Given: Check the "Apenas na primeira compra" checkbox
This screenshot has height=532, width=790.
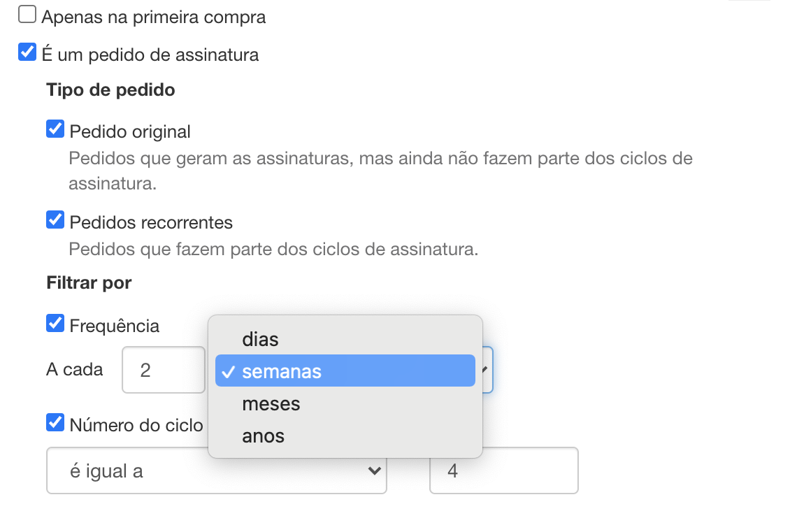Looking at the screenshot, I should tap(27, 12).
